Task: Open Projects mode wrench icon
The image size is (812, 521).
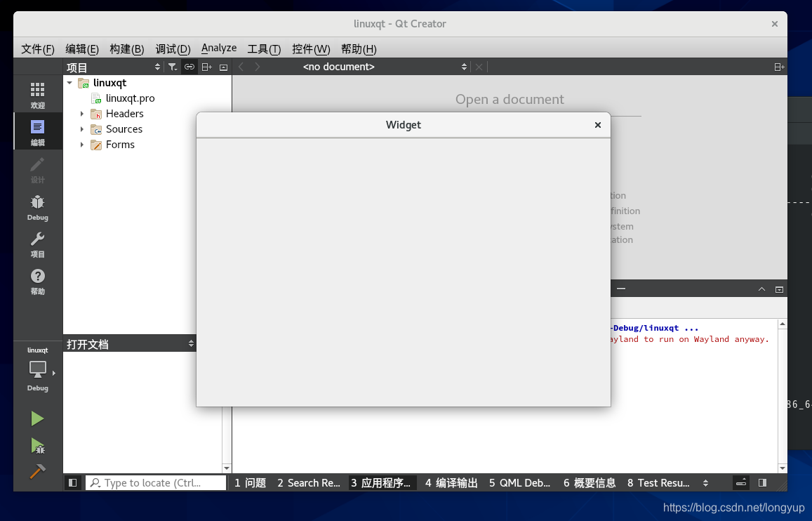Action: tap(37, 244)
